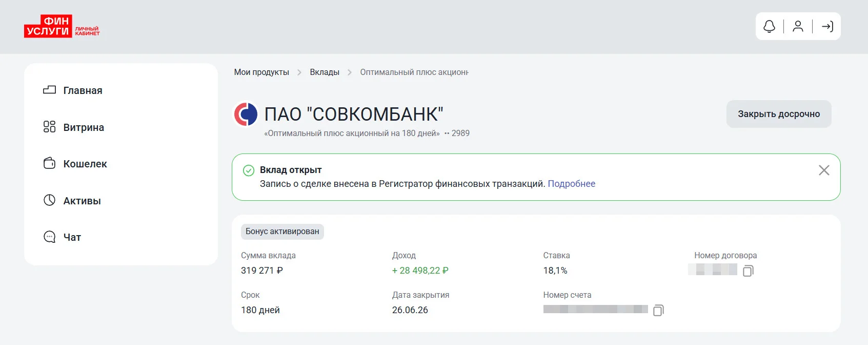868x345 pixels.
Task: Navigate to Вклады breadcrumb
Action: (325, 72)
